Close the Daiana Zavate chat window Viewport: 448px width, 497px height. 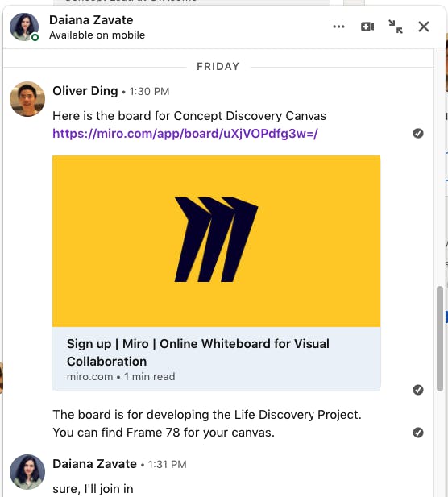pos(424,27)
